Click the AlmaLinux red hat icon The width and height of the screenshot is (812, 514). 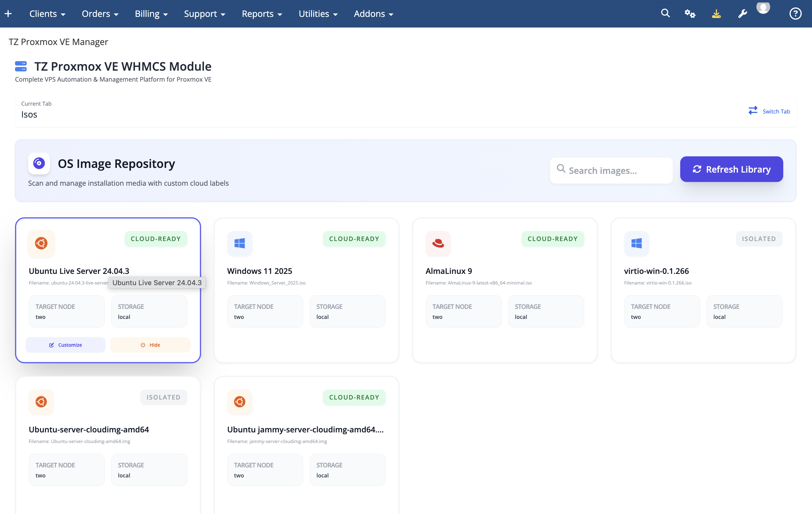pos(438,244)
